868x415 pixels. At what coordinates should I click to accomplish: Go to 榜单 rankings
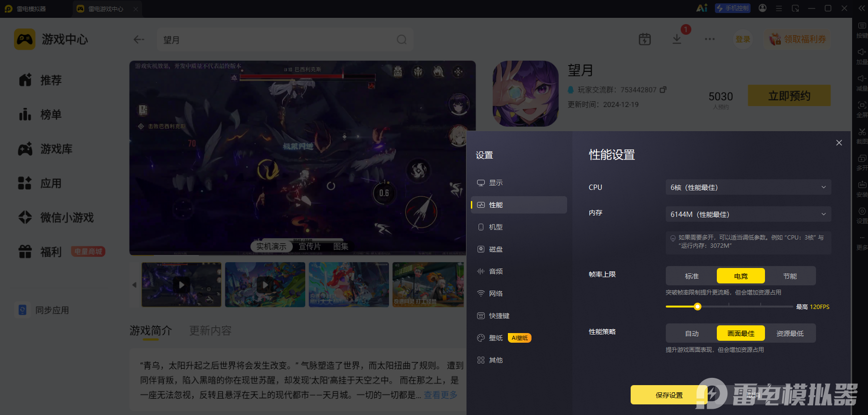point(40,114)
